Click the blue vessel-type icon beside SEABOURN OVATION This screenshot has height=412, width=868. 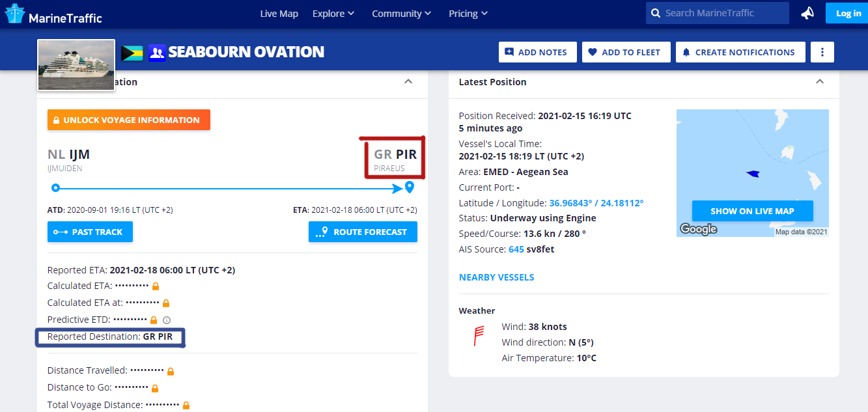coord(157,53)
